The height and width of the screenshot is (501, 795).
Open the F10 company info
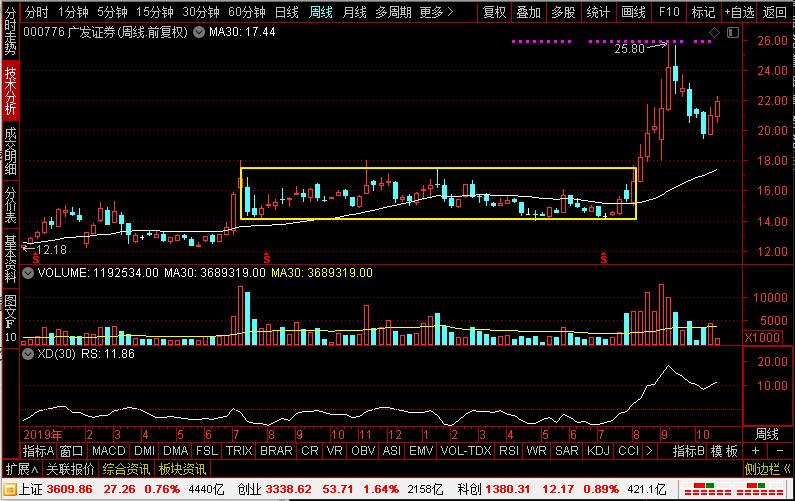click(x=669, y=12)
